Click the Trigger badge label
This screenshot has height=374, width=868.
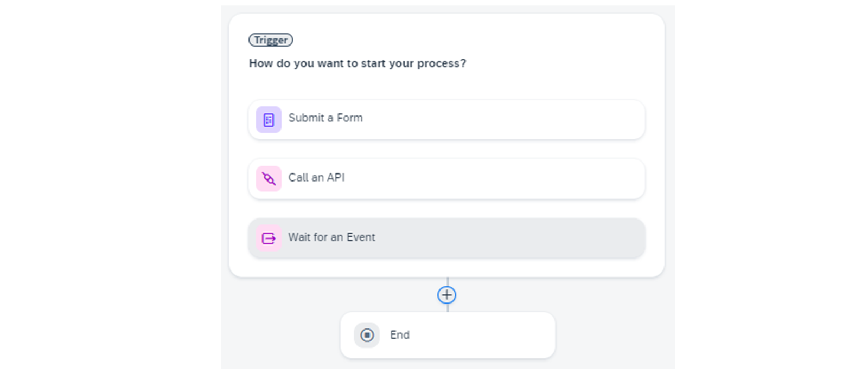[x=271, y=40]
